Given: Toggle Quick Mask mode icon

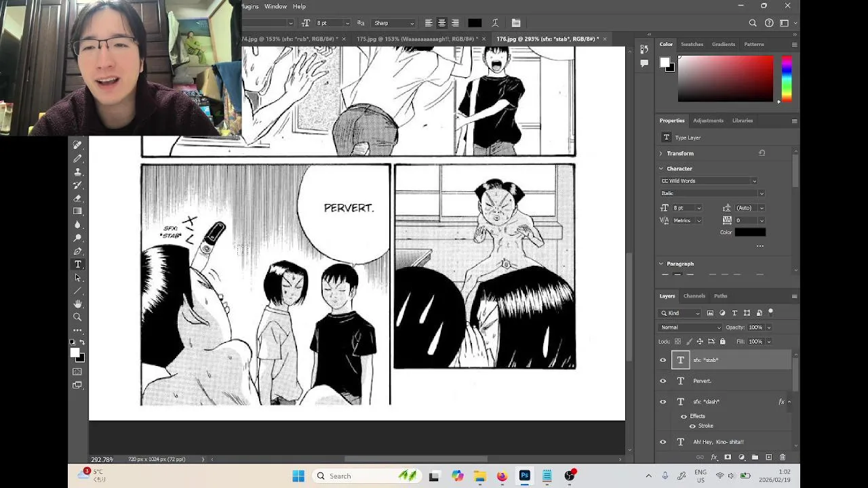Looking at the screenshot, I should tap(77, 371).
